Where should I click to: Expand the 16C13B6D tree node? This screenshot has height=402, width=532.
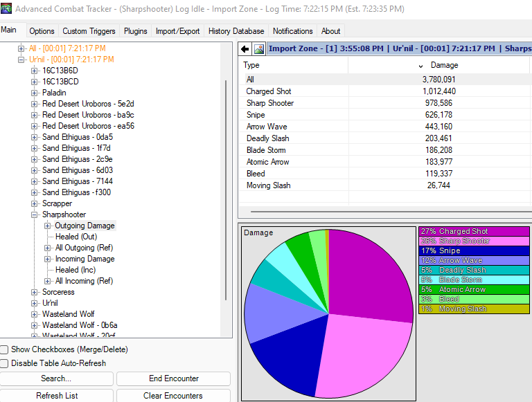point(34,71)
